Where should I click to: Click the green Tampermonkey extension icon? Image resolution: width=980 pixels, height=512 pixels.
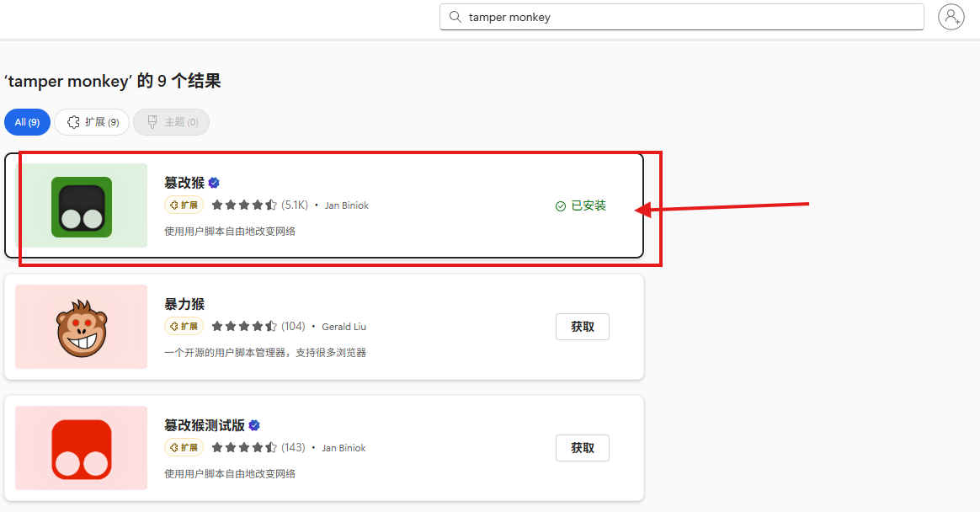(82, 207)
